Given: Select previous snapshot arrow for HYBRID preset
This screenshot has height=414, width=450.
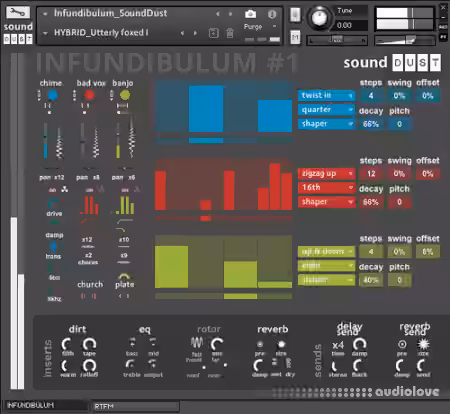Looking at the screenshot, I should click(x=182, y=33).
